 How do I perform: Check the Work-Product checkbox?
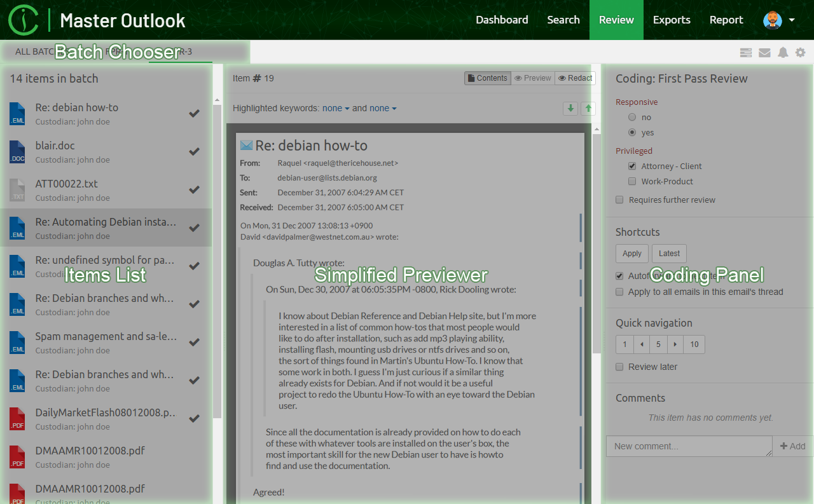(x=632, y=182)
